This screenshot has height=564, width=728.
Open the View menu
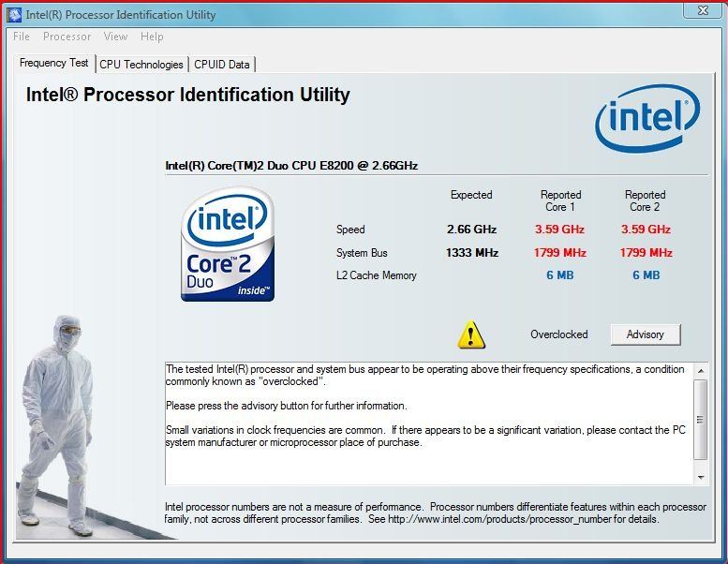coord(115,37)
